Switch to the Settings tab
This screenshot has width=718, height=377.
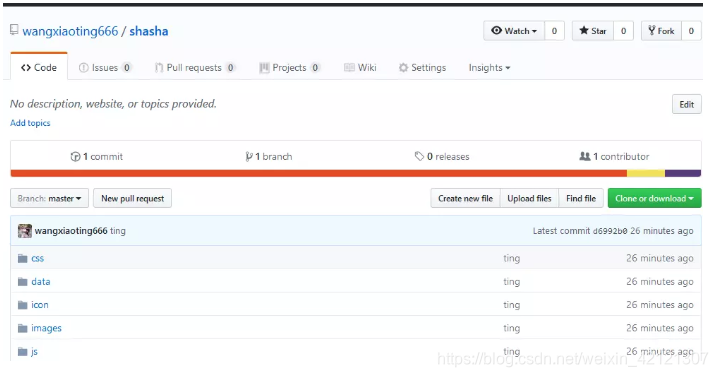pyautogui.click(x=422, y=67)
